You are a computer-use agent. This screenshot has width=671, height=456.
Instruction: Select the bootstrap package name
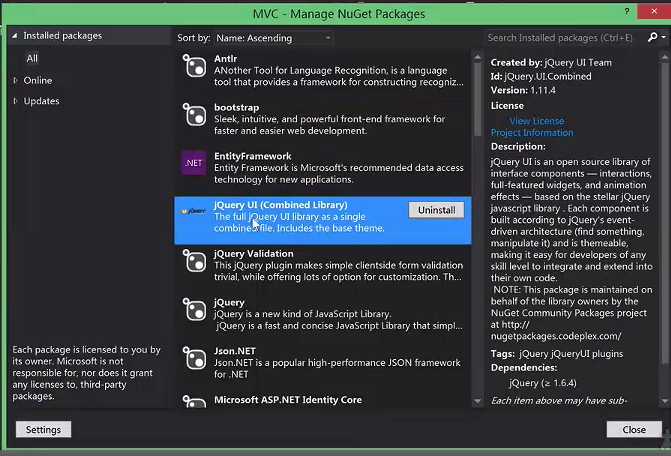(236, 107)
